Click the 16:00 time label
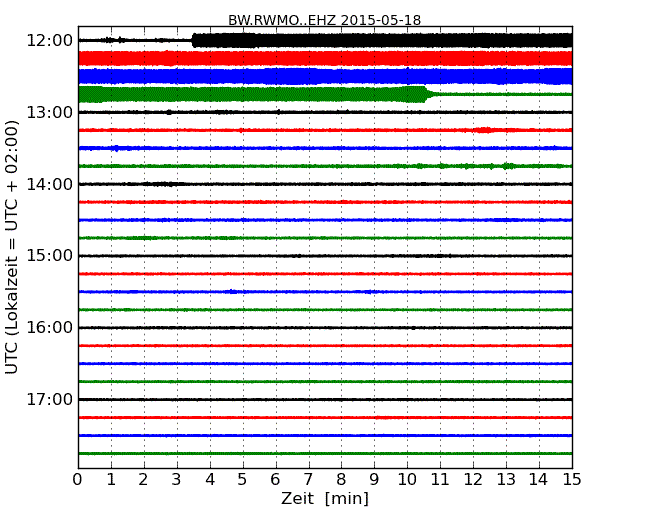 (x=49, y=328)
